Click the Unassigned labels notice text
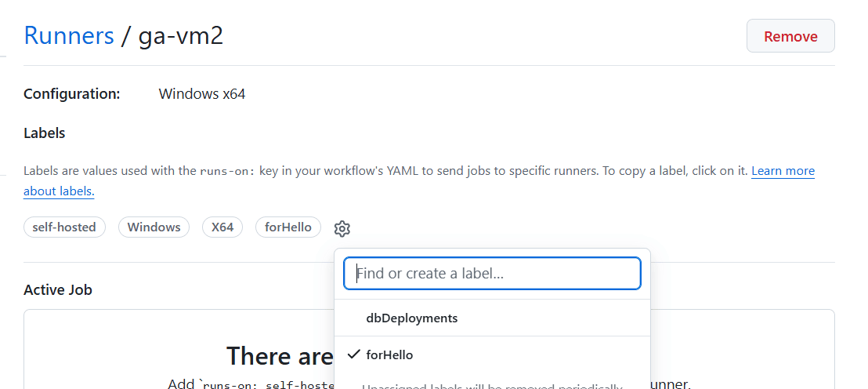Screen dimensions: 868x389 [x=492, y=386]
